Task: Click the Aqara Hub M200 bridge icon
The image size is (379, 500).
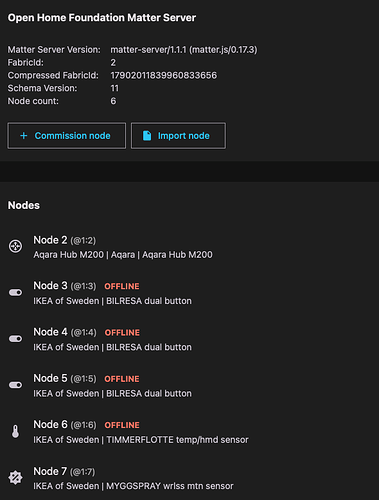Action: [x=15, y=247]
